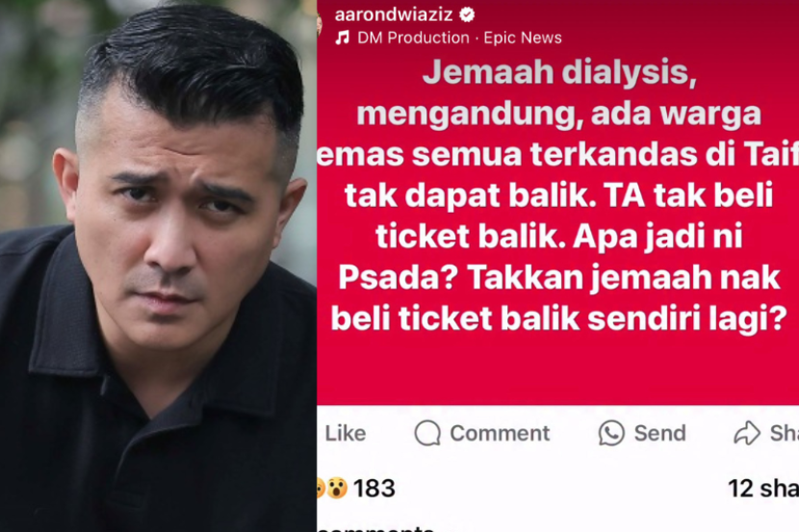Tap the Like button
799x532 pixels.
click(346, 433)
